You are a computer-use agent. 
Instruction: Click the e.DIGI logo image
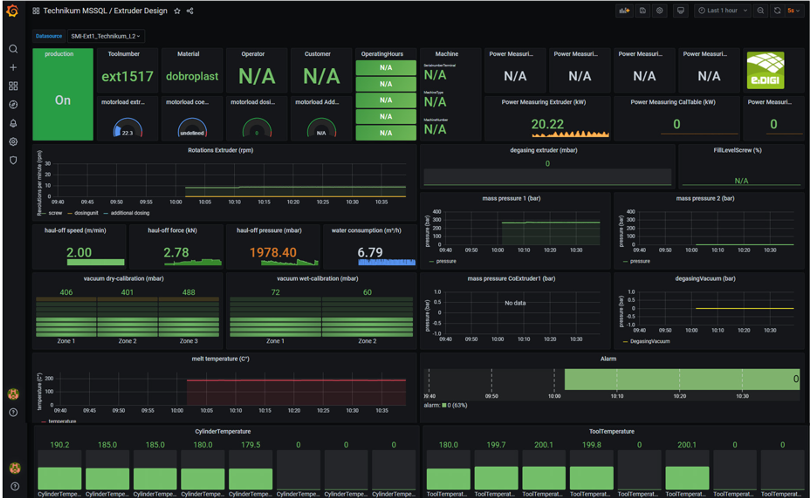pyautogui.click(x=765, y=69)
